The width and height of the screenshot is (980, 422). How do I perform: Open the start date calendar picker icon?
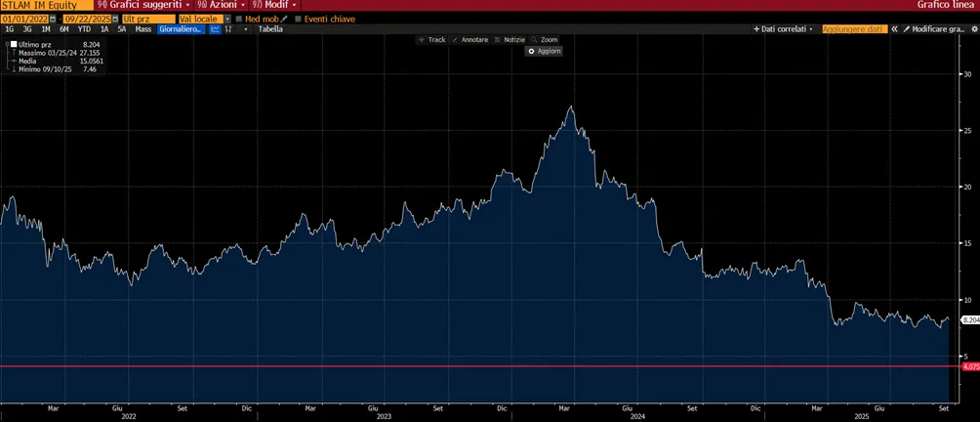click(52, 20)
